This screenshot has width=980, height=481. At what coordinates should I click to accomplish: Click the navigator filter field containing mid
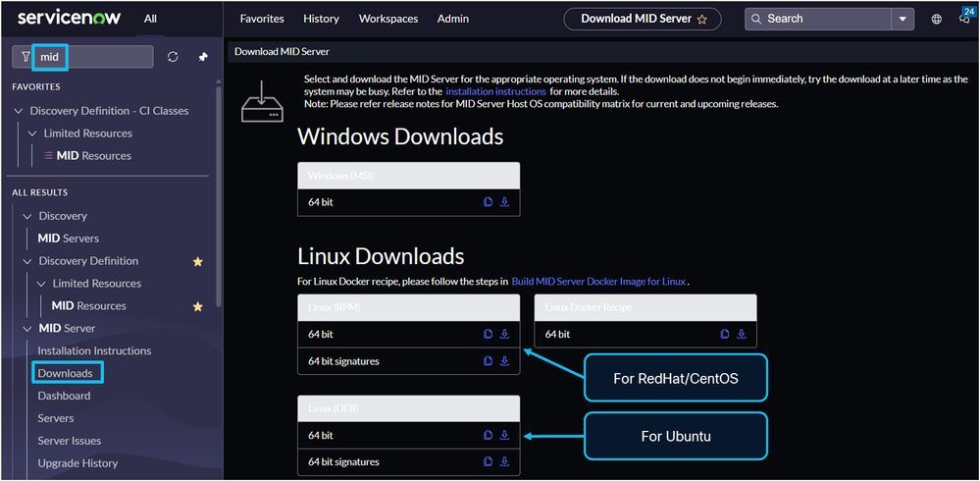(x=82, y=56)
